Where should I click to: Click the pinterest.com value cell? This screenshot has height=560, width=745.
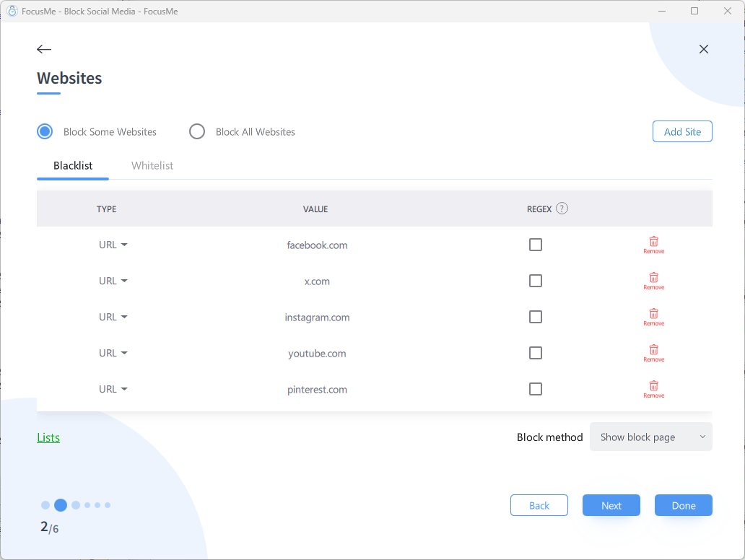pyautogui.click(x=317, y=390)
